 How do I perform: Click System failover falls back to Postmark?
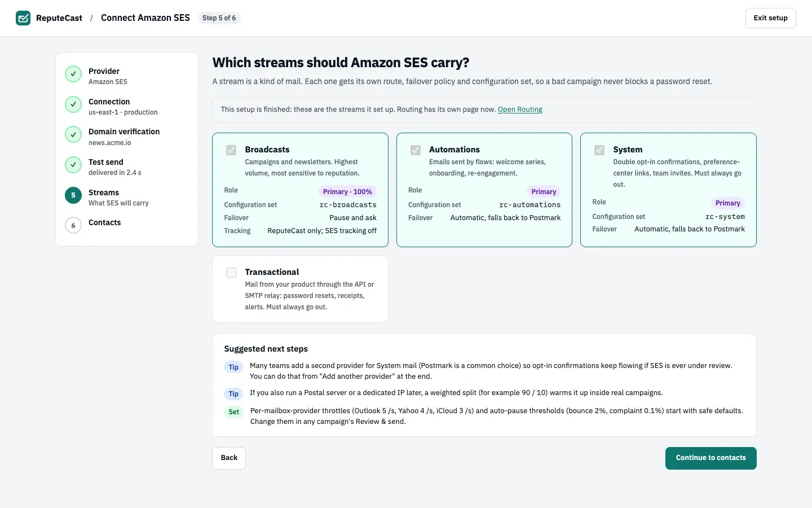click(690, 229)
